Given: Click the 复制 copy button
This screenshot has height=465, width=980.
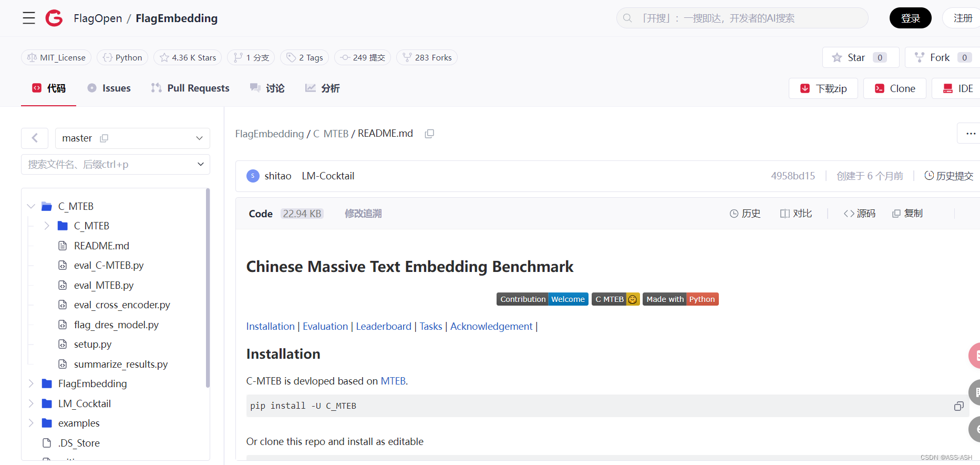Looking at the screenshot, I should point(907,214).
